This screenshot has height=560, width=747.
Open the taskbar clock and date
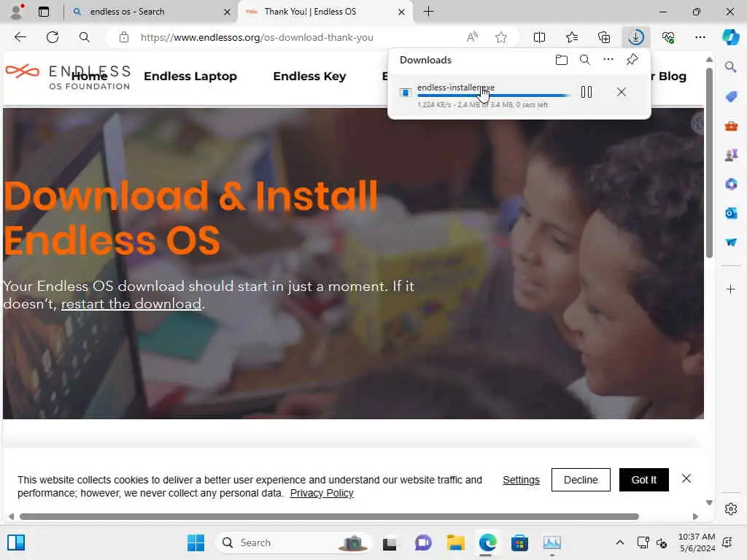[x=697, y=542]
